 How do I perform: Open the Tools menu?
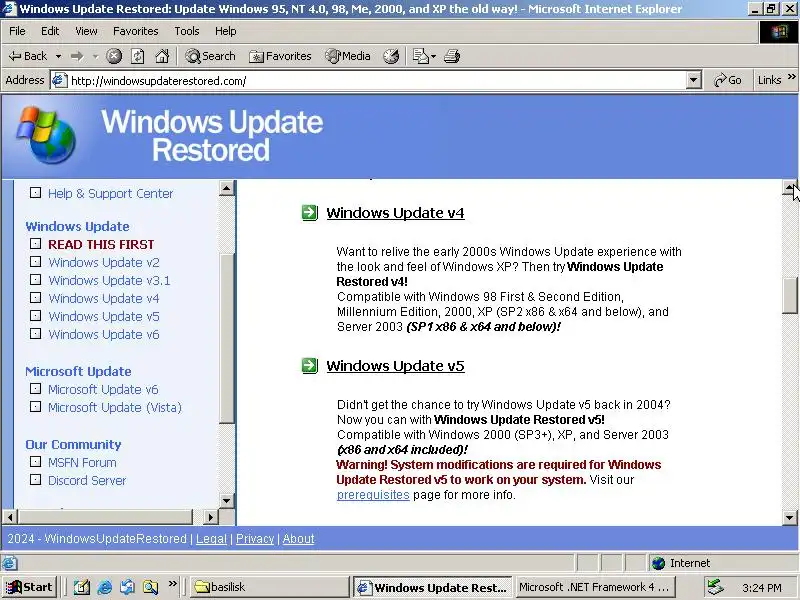click(x=187, y=31)
